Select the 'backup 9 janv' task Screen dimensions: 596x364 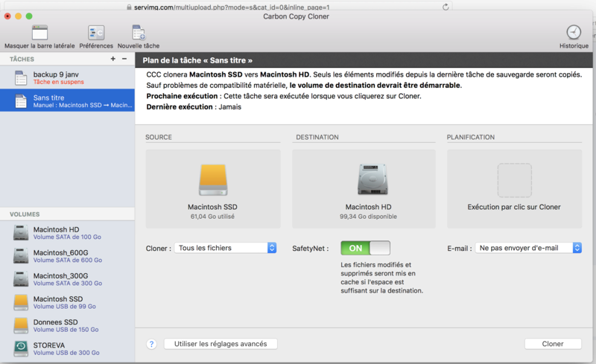click(67, 78)
